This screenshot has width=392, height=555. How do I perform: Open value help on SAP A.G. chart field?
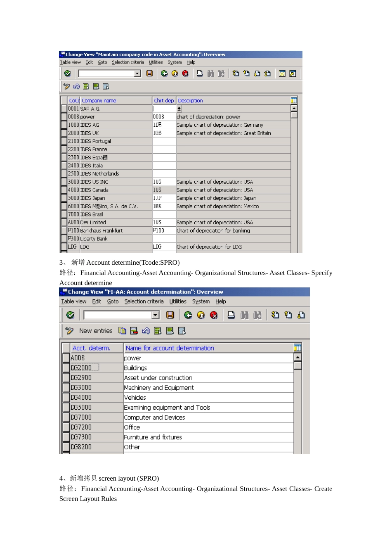point(179,109)
